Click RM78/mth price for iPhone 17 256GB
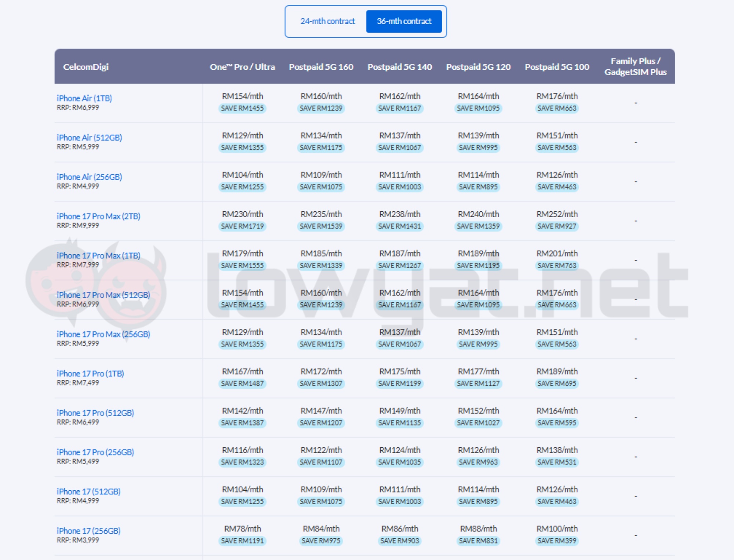The height and width of the screenshot is (560, 734). coord(242,528)
